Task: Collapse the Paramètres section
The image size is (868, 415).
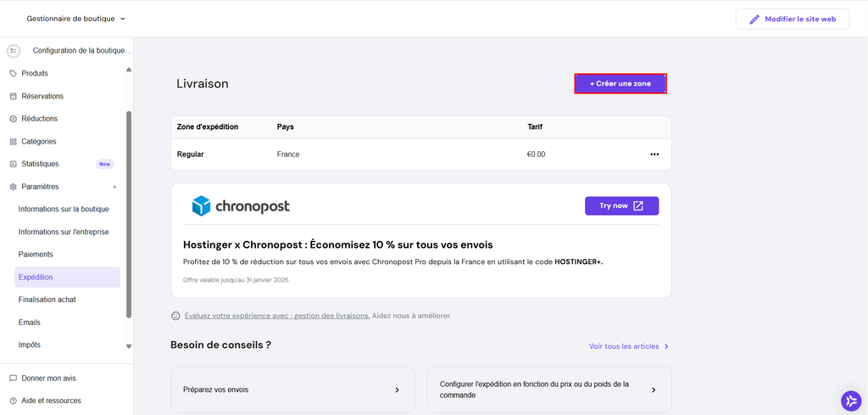Action: pos(114,187)
